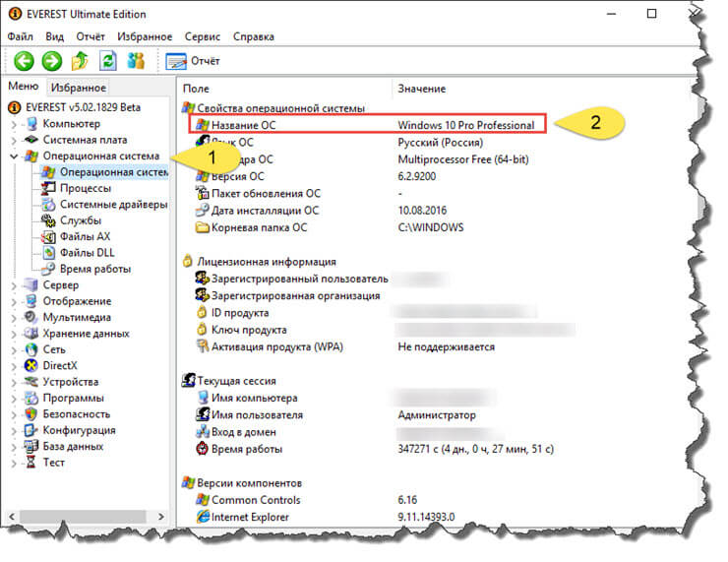Switch to the Избранное tab
The height and width of the screenshot is (562, 728).
(79, 88)
